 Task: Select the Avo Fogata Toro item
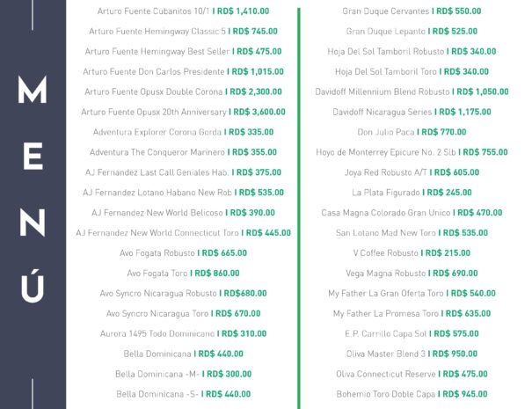183,274
